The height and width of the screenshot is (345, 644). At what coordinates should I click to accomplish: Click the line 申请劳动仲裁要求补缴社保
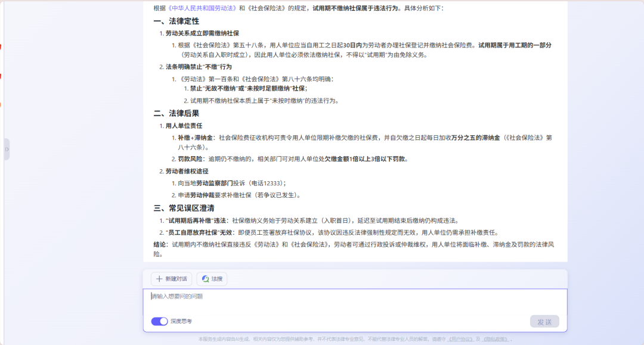pos(239,195)
